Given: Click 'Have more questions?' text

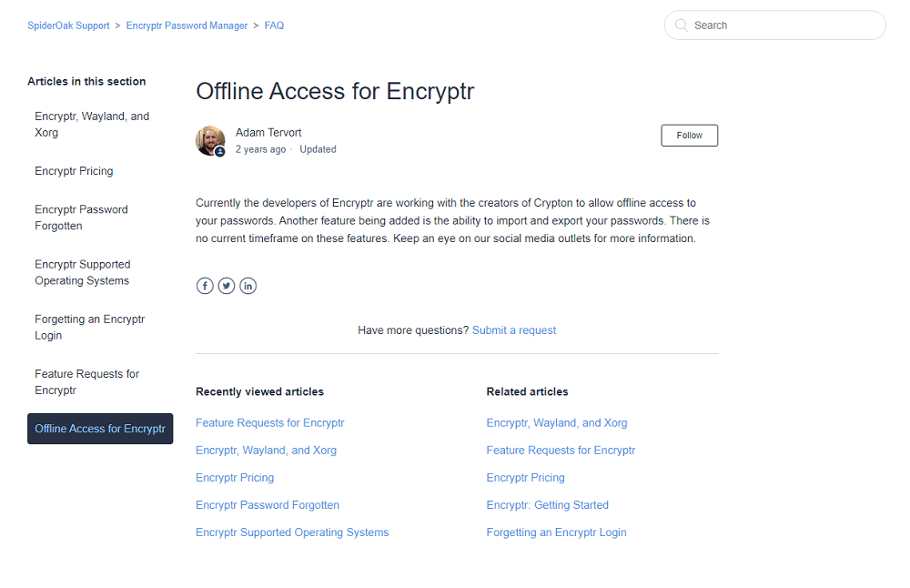Looking at the screenshot, I should pos(412,330).
